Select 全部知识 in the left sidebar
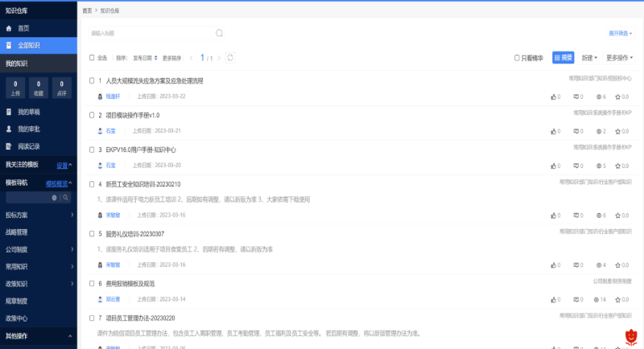The width and height of the screenshot is (644, 349). pyautogui.click(x=29, y=45)
